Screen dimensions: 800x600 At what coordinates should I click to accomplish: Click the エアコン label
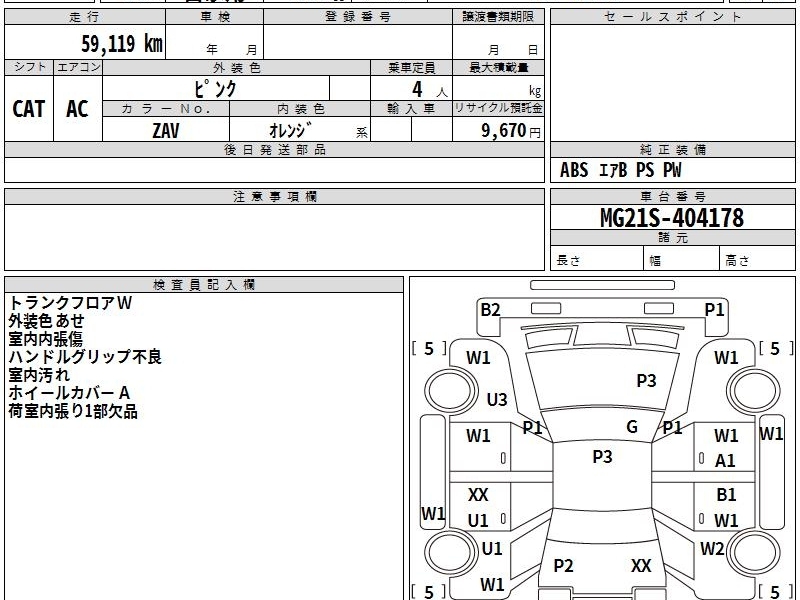coord(78,67)
